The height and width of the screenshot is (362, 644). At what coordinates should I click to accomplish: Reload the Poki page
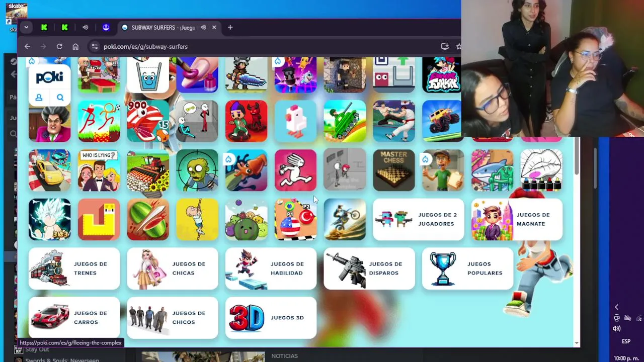click(x=59, y=46)
